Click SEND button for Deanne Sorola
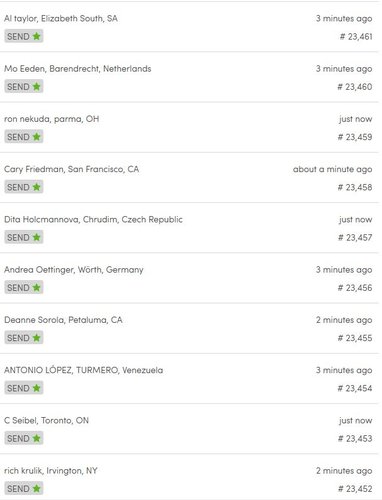 point(24,338)
